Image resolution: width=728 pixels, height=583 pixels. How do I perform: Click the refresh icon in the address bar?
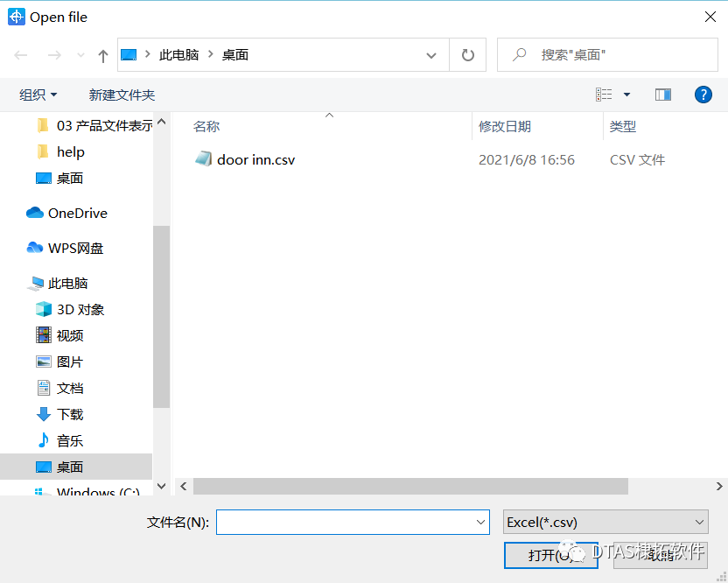pyautogui.click(x=467, y=54)
